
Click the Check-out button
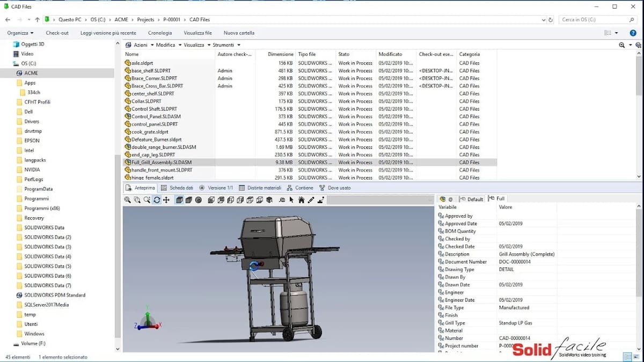click(57, 33)
